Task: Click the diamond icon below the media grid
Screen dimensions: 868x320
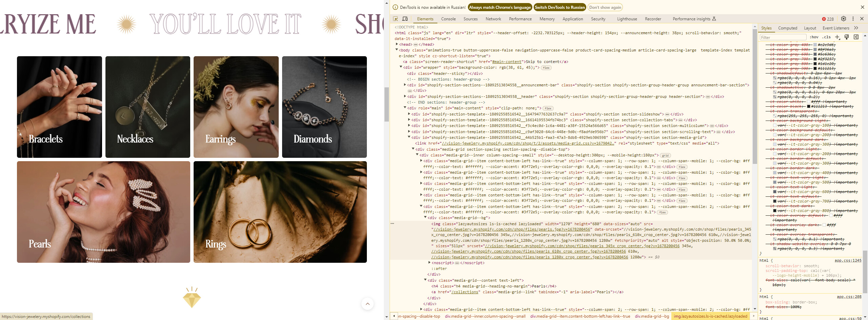Action: coord(192,298)
